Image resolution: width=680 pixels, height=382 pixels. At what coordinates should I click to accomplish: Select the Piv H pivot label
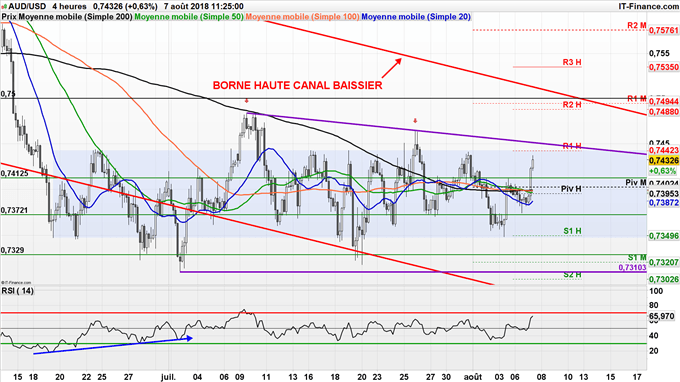point(571,189)
